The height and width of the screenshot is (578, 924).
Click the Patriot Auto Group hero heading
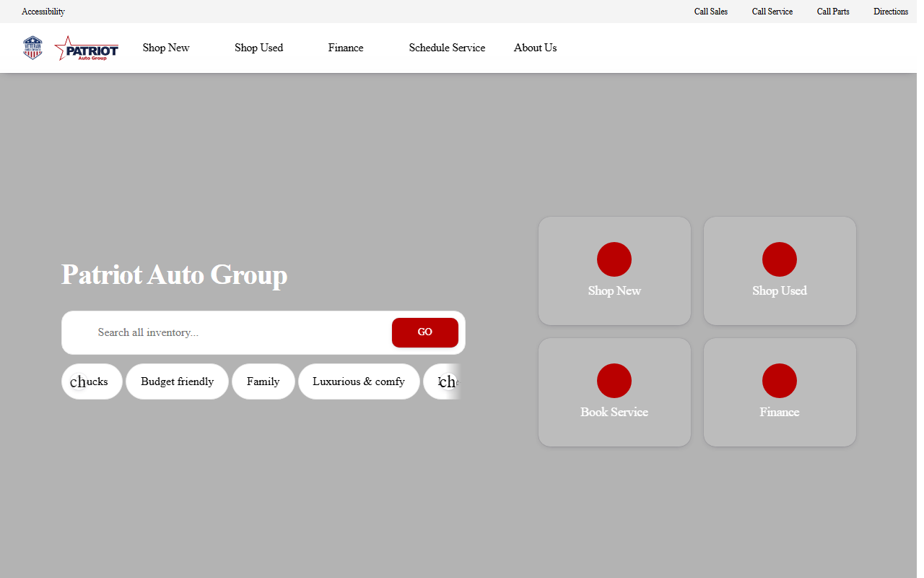coord(174,275)
